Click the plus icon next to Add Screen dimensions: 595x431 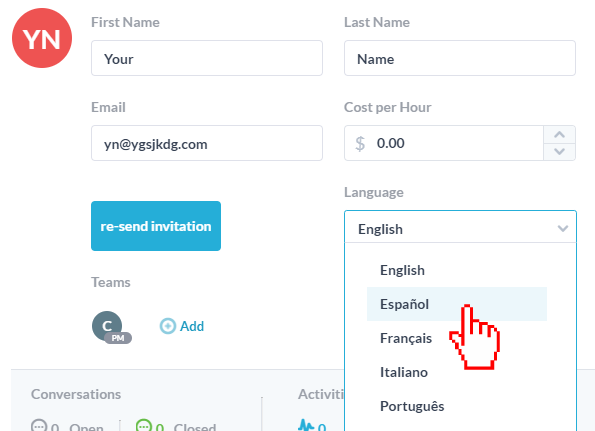click(x=168, y=326)
